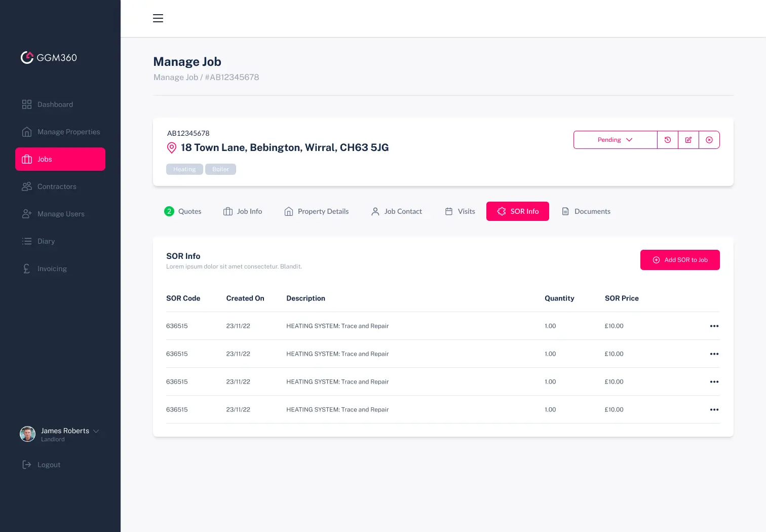The height and width of the screenshot is (532, 766).
Task: Click James Roberts profile picture
Action: 27,434
